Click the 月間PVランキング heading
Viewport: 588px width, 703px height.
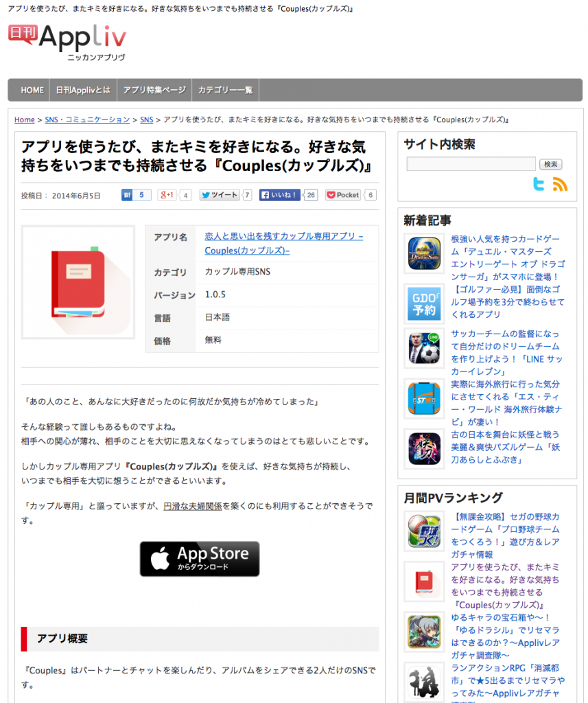pos(453,498)
